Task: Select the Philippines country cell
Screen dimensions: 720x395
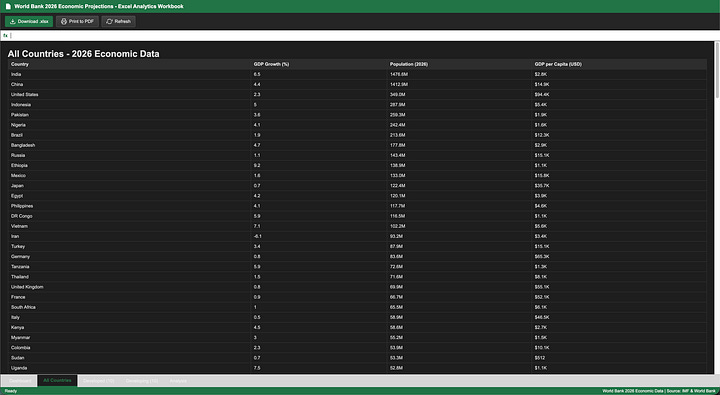Action: [x=129, y=206]
